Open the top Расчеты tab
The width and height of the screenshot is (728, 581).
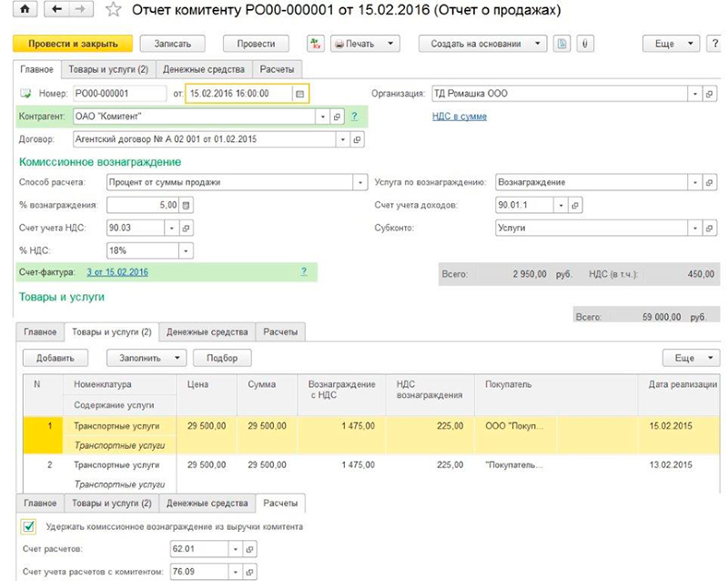277,69
